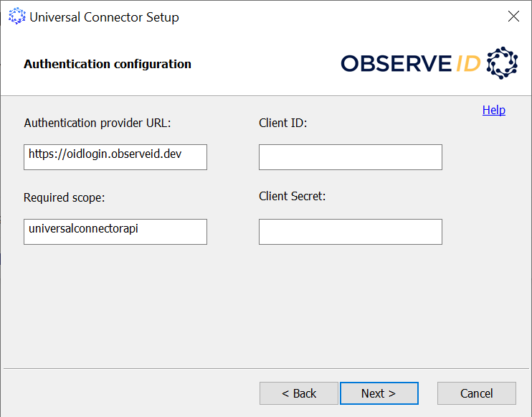This screenshot has height=417, width=532.
Task: Click the "Client ID:" label
Action: coord(282,123)
